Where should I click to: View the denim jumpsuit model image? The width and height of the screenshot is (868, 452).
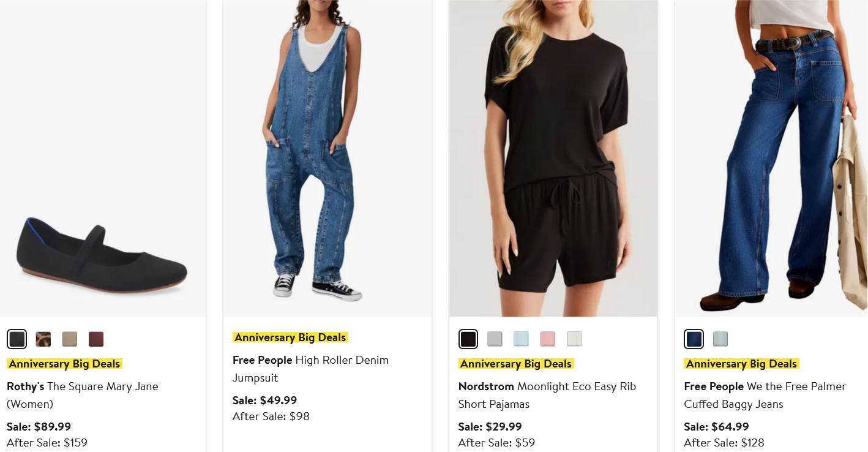[x=327, y=158]
